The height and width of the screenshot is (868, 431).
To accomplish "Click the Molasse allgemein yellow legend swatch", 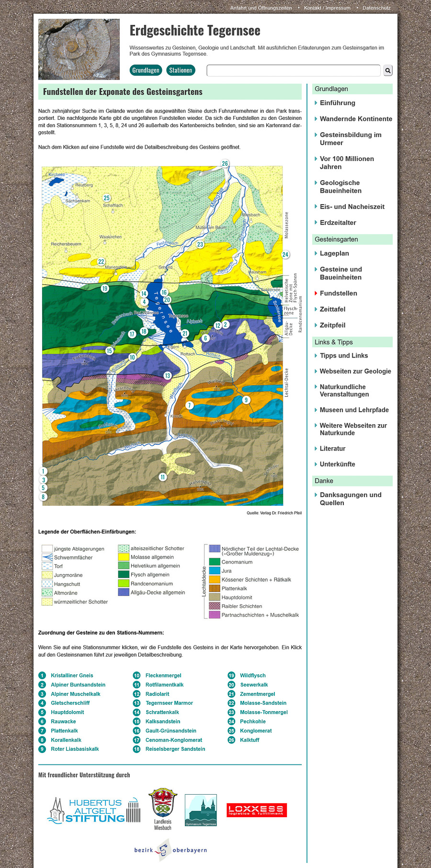I will coord(124,557).
